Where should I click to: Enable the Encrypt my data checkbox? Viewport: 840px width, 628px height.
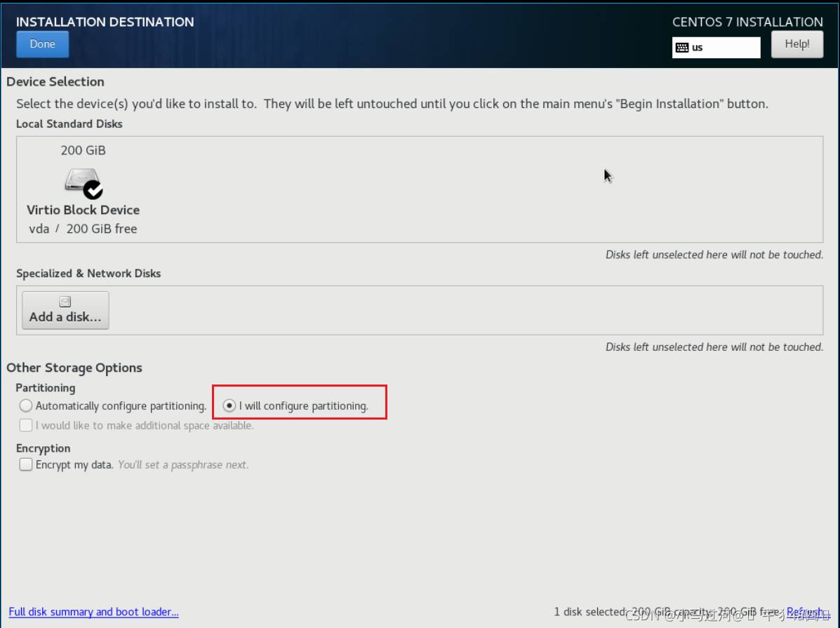click(26, 465)
